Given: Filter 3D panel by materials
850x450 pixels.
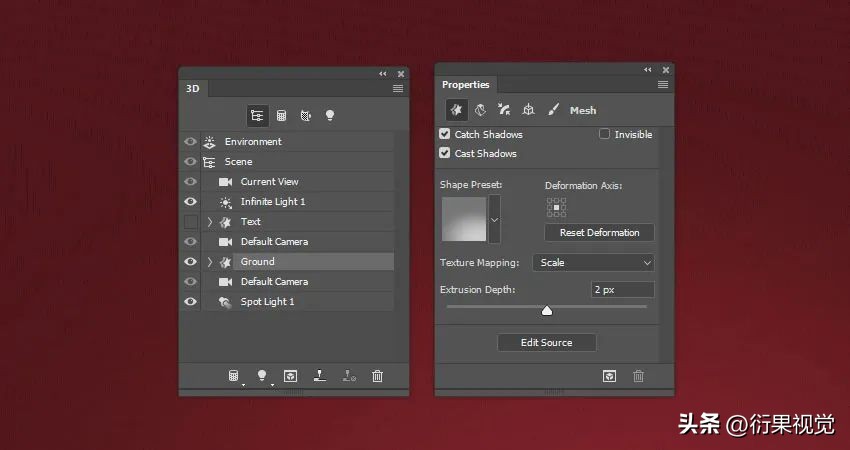Looking at the screenshot, I should pyautogui.click(x=305, y=116).
